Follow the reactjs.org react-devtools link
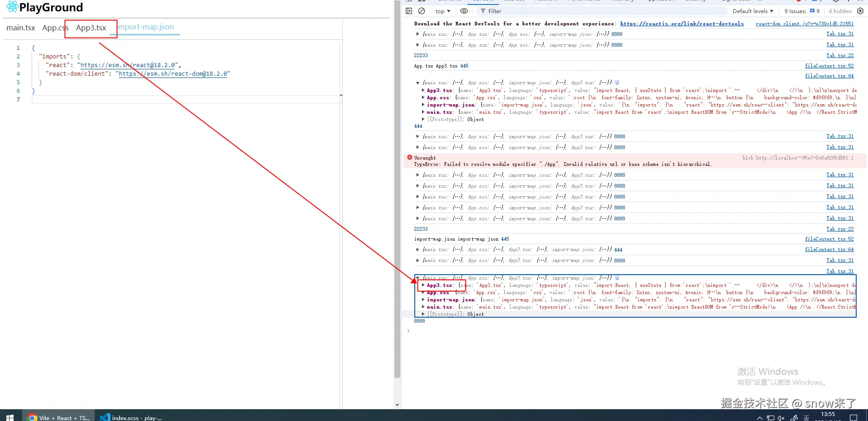Image resolution: width=868 pixels, height=421 pixels. pyautogui.click(x=682, y=24)
